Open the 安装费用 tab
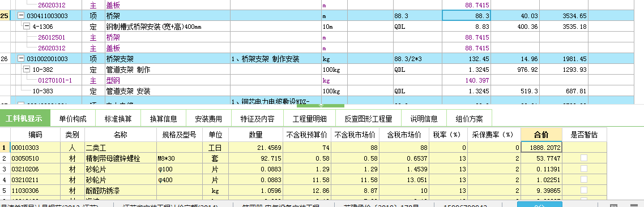Viewport: 644px width, 207px height. tap(208, 119)
